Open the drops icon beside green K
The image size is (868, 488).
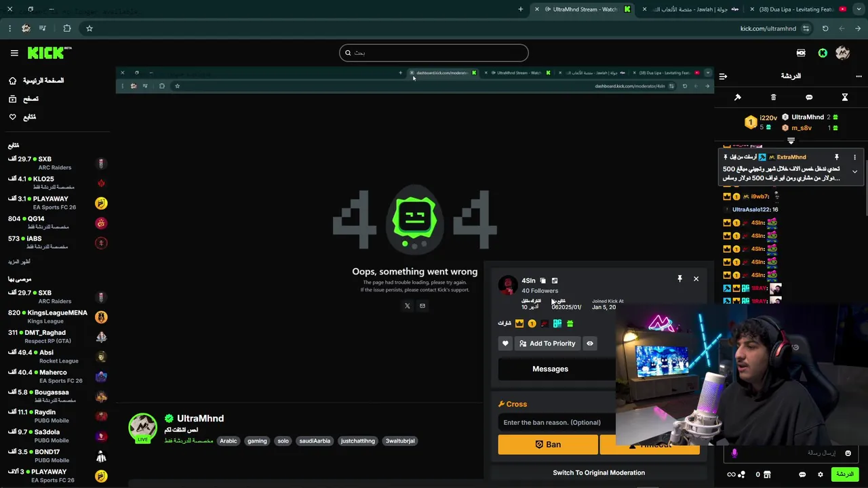[x=801, y=53]
